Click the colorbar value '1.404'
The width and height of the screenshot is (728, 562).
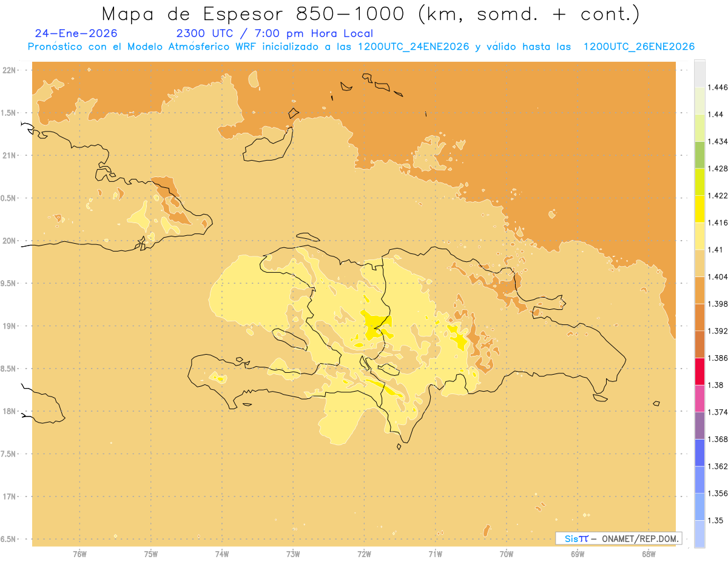tap(718, 276)
